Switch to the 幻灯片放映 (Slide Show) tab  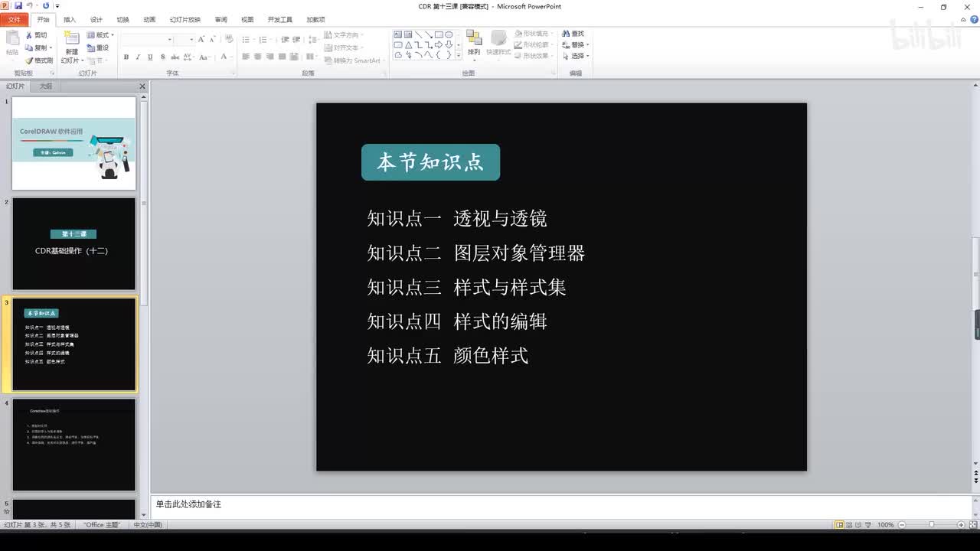[x=185, y=20]
